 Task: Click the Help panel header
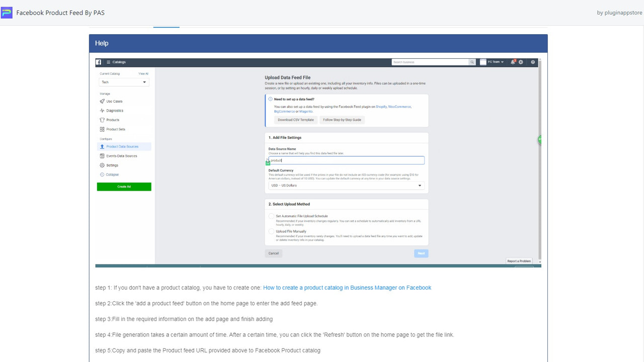318,43
